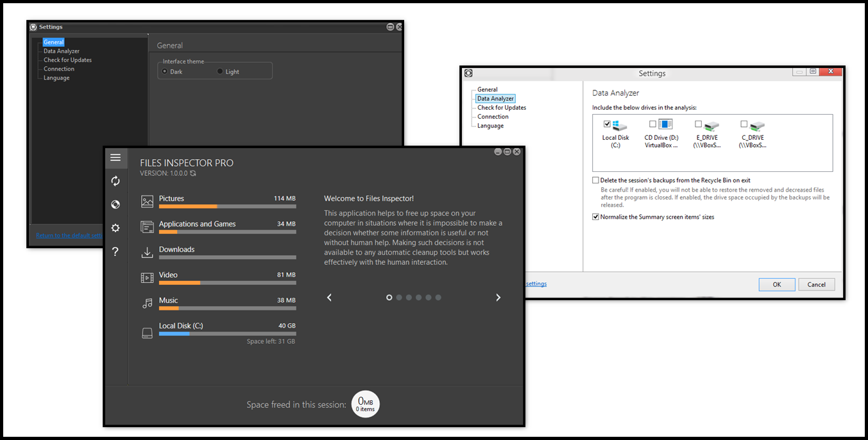868x440 pixels.
Task: Go to next welcome slide
Action: (x=498, y=298)
